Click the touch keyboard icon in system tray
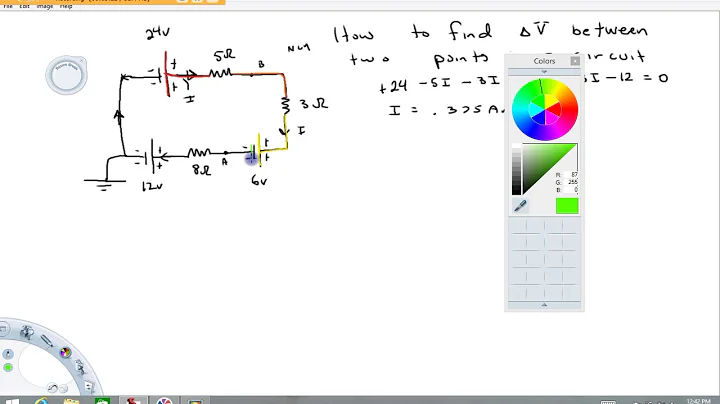 pos(608,402)
